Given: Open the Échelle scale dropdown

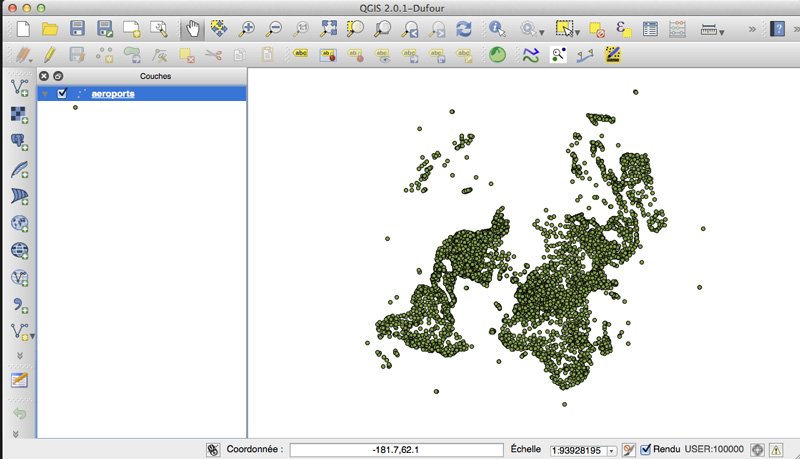Looking at the screenshot, I should point(610,451).
